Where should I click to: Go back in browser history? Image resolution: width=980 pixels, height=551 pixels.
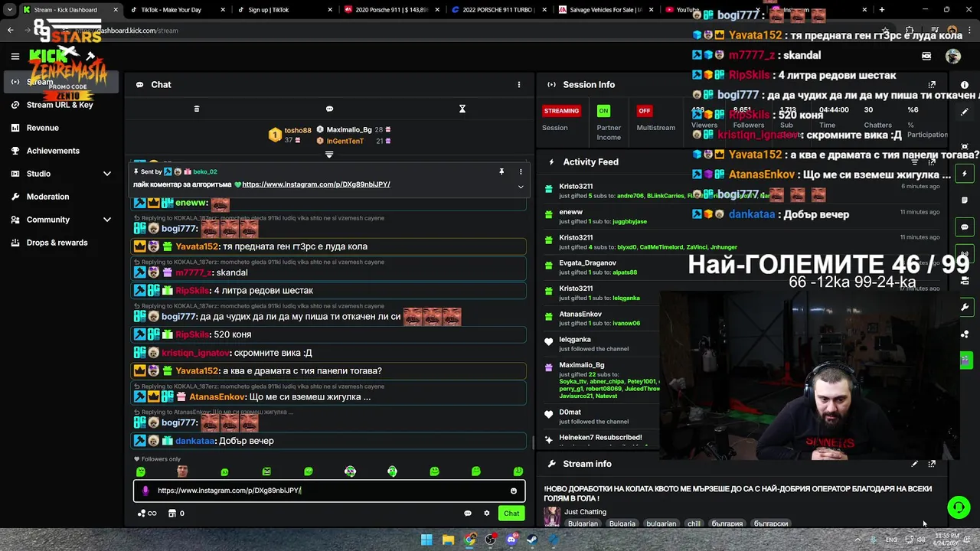(10, 31)
